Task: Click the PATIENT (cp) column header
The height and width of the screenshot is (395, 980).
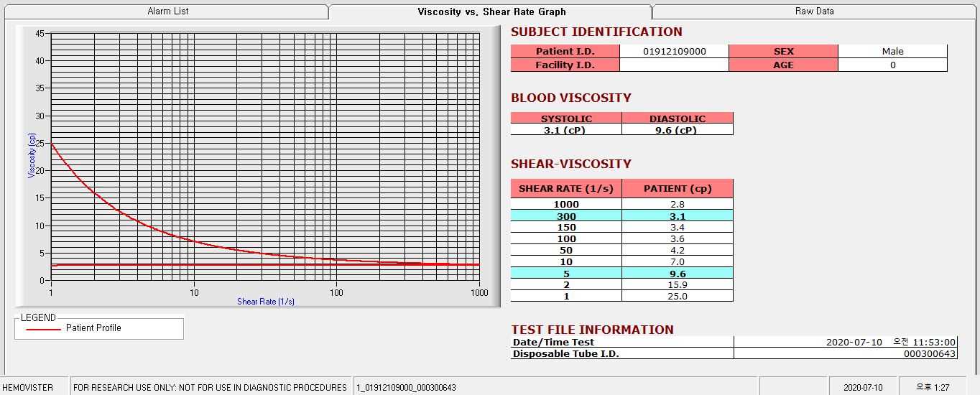Action: coord(678,189)
